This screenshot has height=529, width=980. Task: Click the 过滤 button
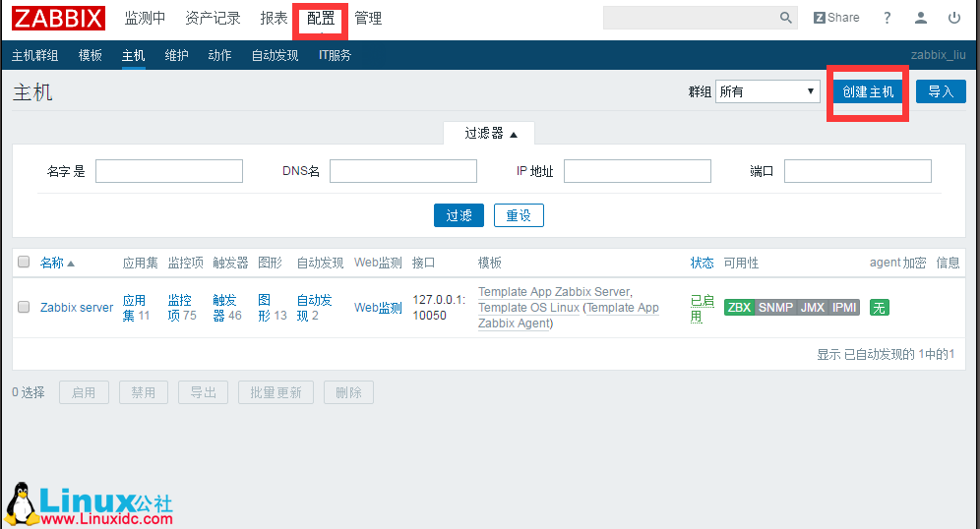pyautogui.click(x=459, y=215)
